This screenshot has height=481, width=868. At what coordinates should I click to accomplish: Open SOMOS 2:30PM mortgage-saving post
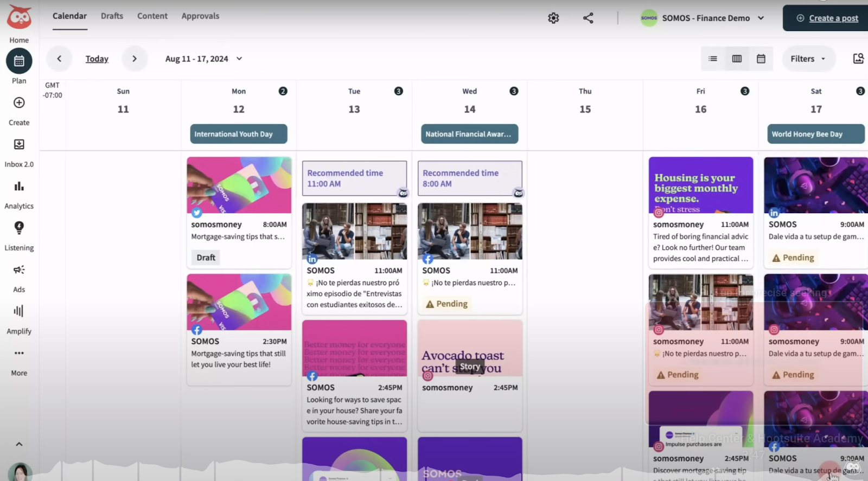239,330
